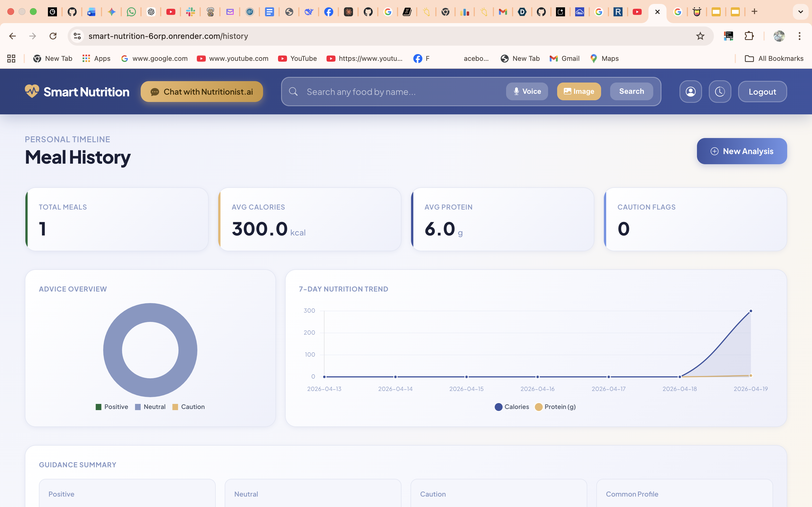Toggle Positive legend in Advice Overview
Viewport: 812px width, 507px height.
point(112,407)
